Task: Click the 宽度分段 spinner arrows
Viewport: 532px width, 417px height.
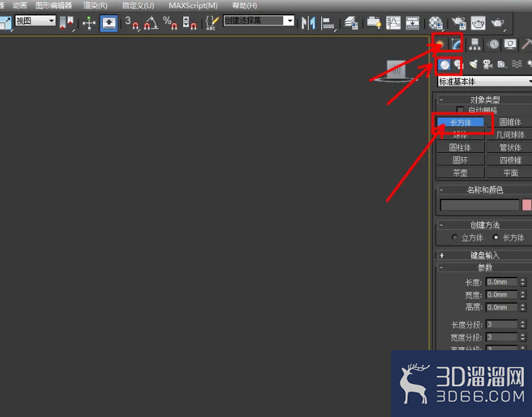Action: tap(523, 337)
